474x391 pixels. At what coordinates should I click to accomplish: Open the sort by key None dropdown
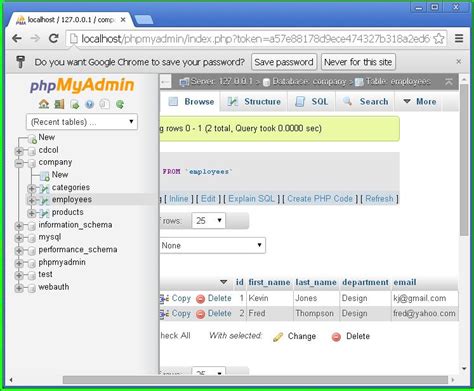tap(212, 246)
